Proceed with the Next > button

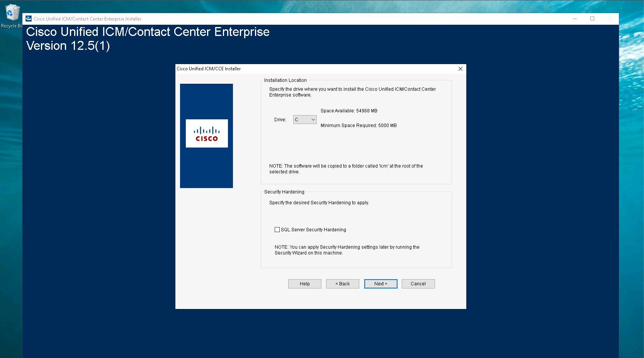point(381,284)
